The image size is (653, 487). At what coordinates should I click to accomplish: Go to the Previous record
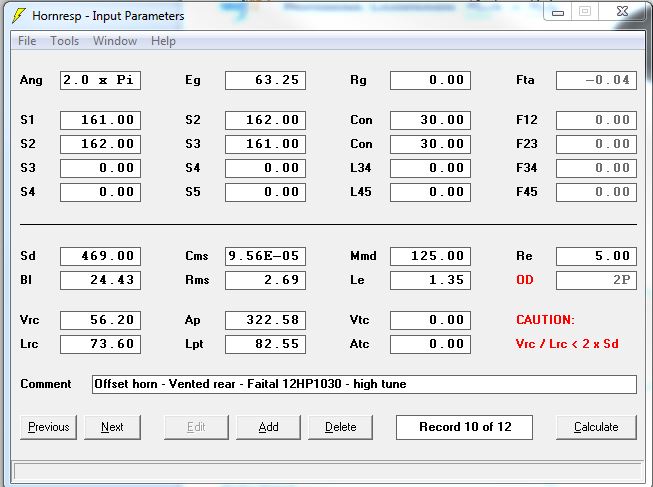click(x=48, y=427)
